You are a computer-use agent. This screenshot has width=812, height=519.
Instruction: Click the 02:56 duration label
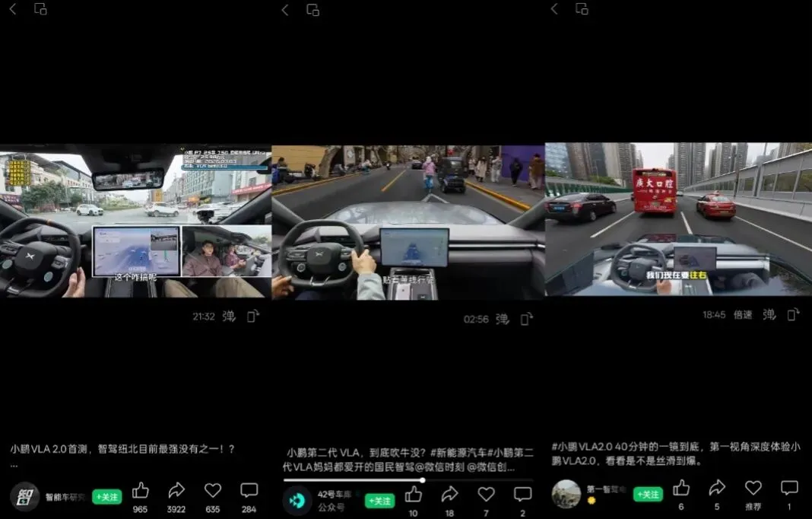pos(476,320)
